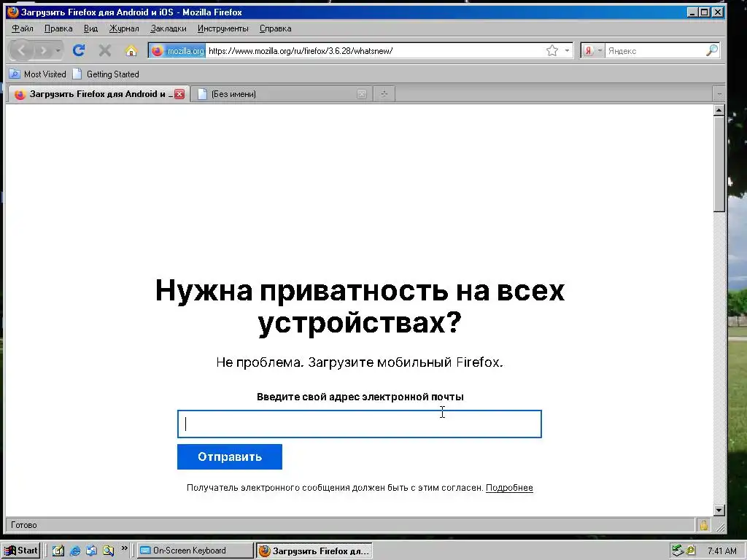
Task: Go forward with the Forward arrow button
Action: [43, 50]
